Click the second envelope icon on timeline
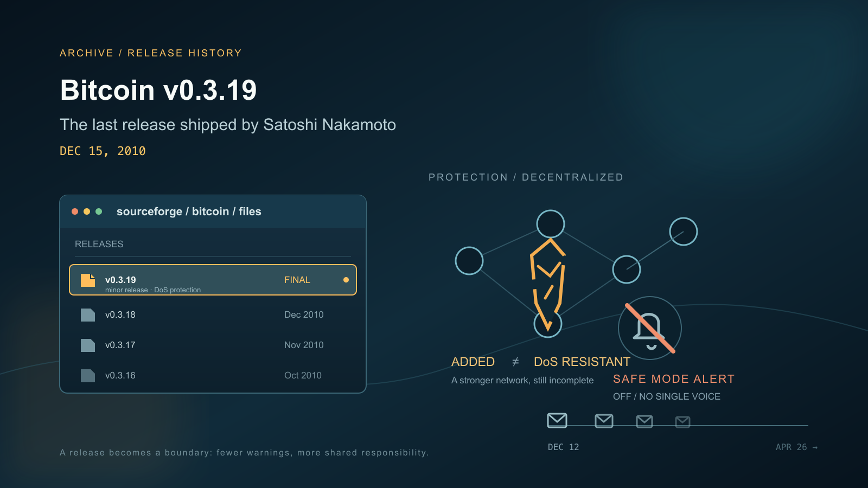The height and width of the screenshot is (488, 868). pos(604,421)
